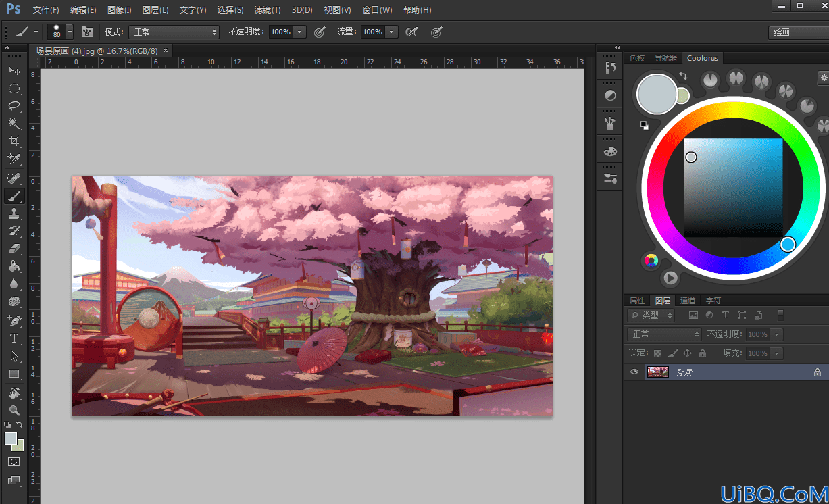The width and height of the screenshot is (829, 504).
Task: Toggle lock all in Layers panel
Action: click(x=703, y=353)
